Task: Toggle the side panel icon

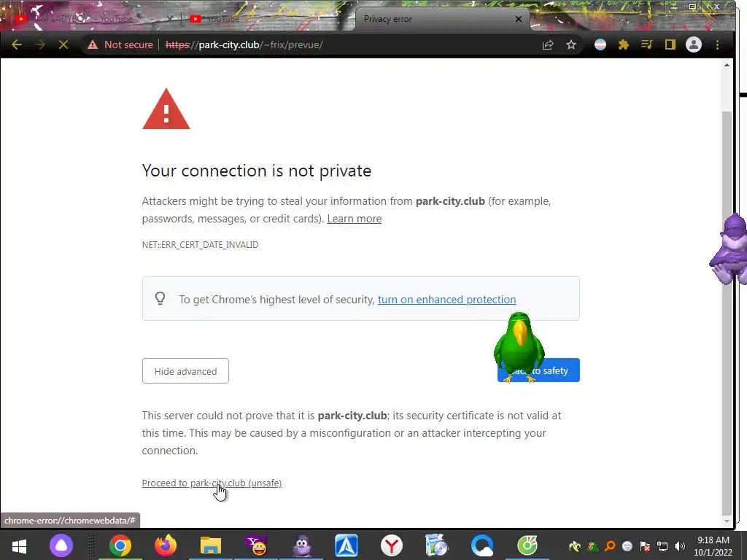Action: pyautogui.click(x=670, y=44)
